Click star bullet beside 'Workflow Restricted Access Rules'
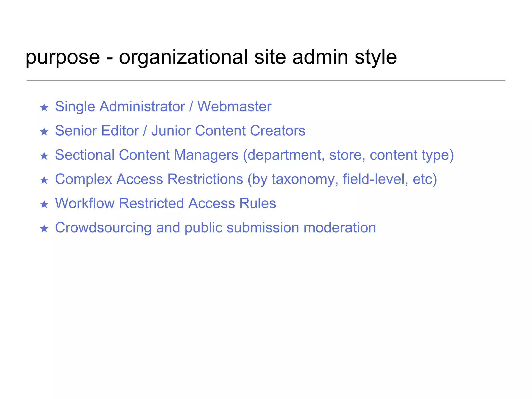Image resolution: width=532 pixels, height=399 pixels. point(44,204)
